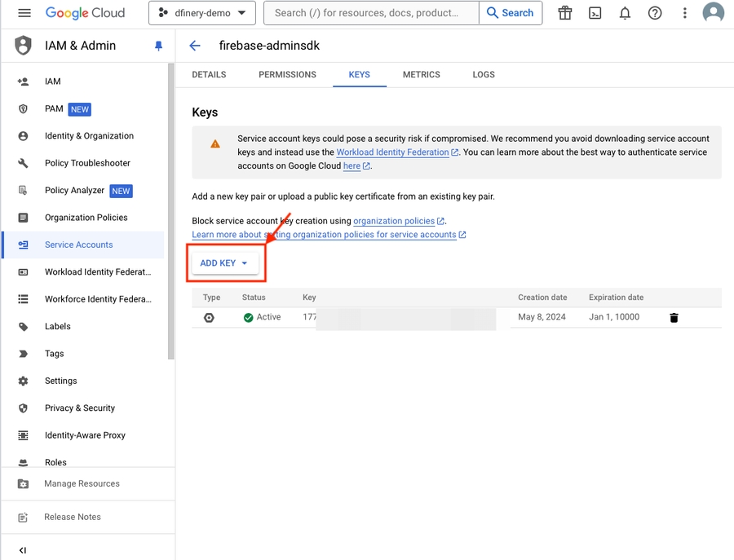Open the METRICS tab
This screenshot has width=734, height=560.
coord(421,74)
